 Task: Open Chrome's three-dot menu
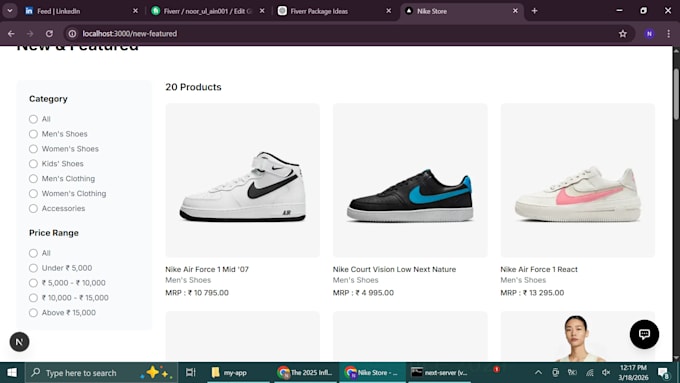(668, 33)
